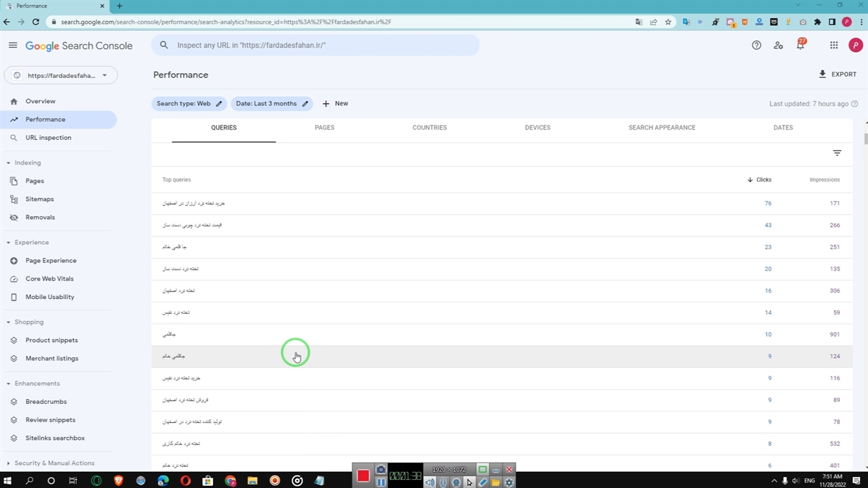Click the Inspect any URL search field
Viewport: 868px width, 488px height.
(x=319, y=45)
